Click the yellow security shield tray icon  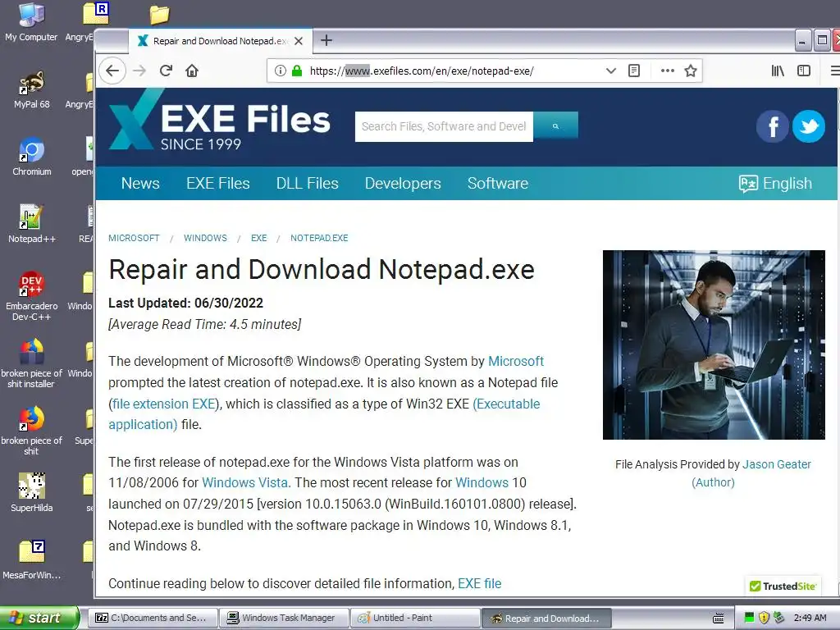pyautogui.click(x=764, y=618)
